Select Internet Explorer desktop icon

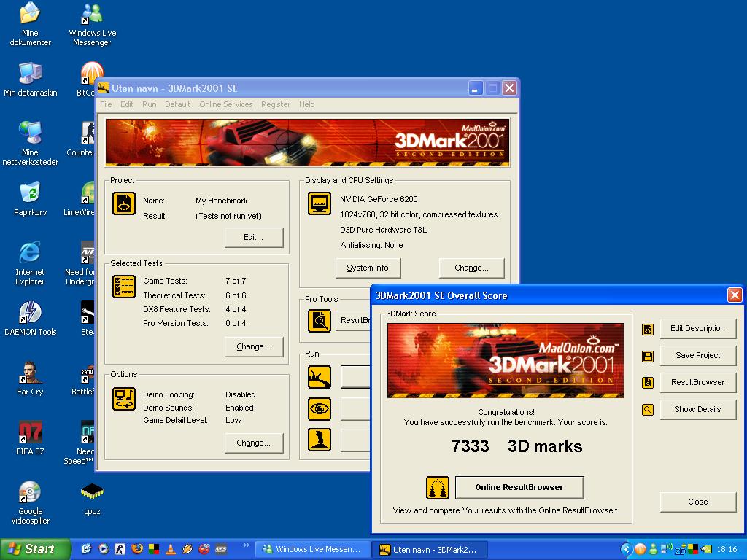coord(30,262)
